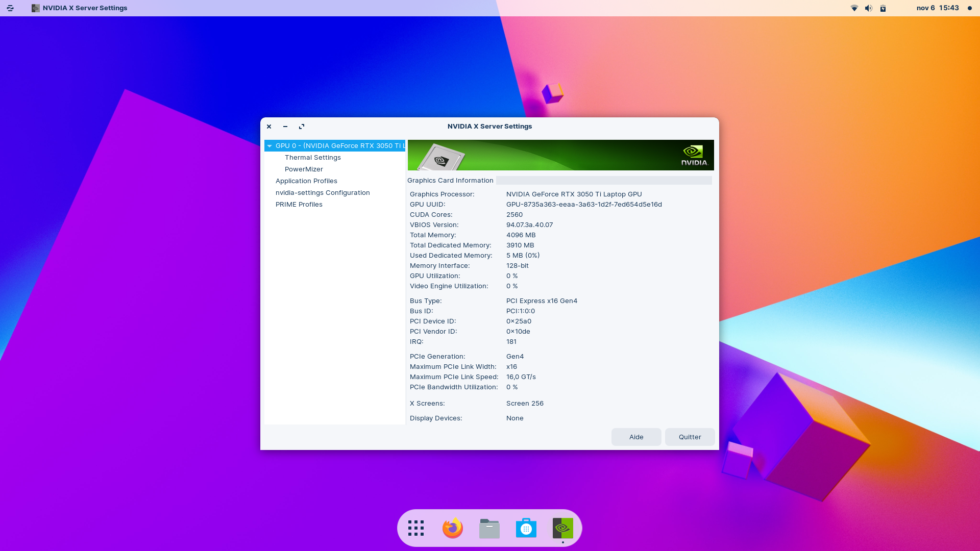Image resolution: width=980 pixels, height=551 pixels.
Task: Click the Zorin menu icon top-left
Action: point(10,8)
